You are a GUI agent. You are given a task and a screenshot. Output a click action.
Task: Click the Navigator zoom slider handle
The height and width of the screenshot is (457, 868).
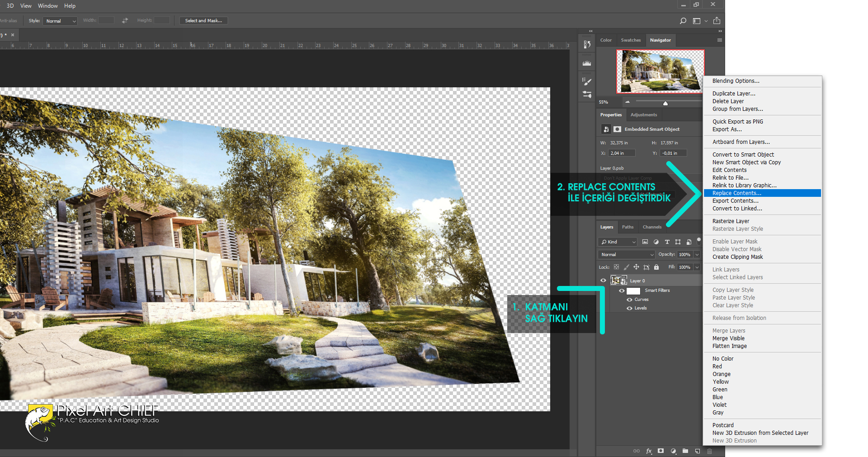665,103
